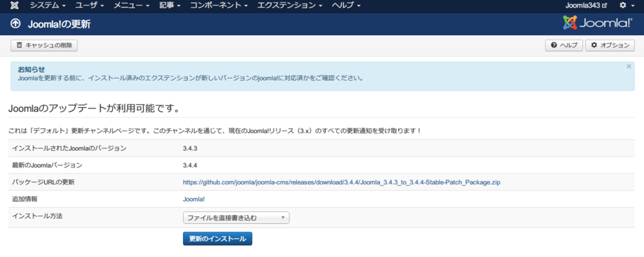Dismiss the お知らせ notice with the ×
Viewport: 644px width, 257px height.
629,67
